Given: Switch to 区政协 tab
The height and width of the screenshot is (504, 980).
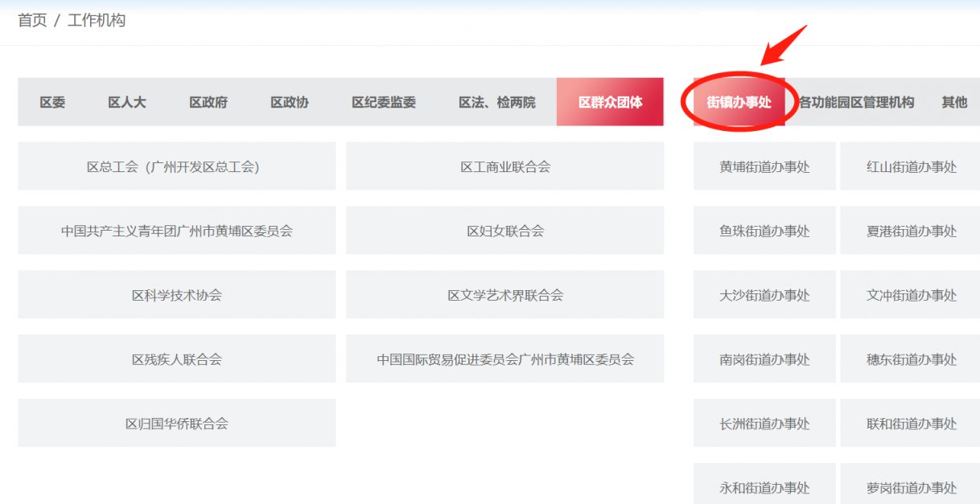Looking at the screenshot, I should click(x=290, y=102).
